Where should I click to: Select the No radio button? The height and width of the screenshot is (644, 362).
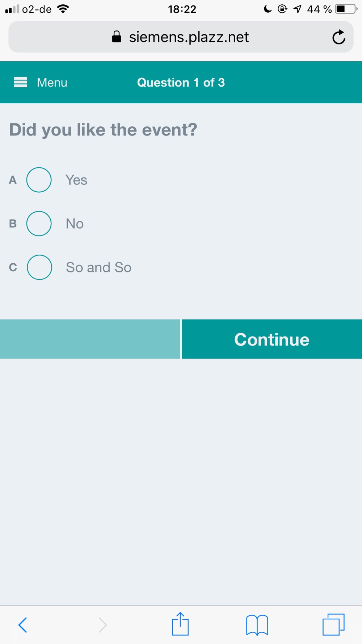[x=39, y=223]
